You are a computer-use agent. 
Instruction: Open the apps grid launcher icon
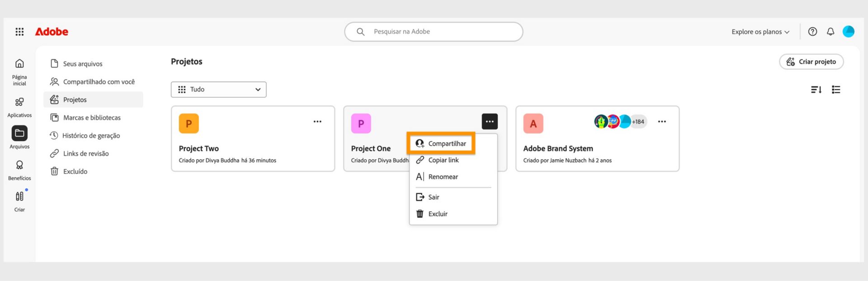pos(19,32)
